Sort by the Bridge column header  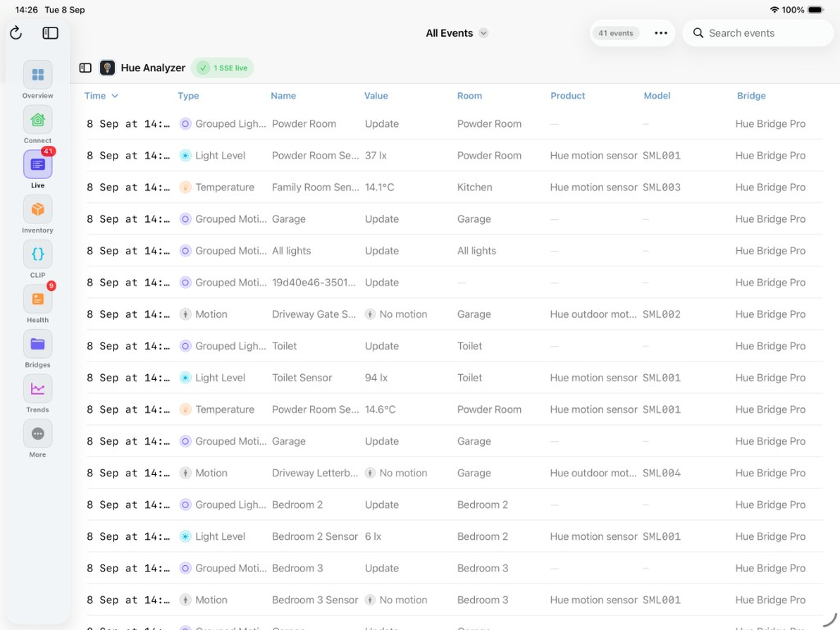coord(751,96)
